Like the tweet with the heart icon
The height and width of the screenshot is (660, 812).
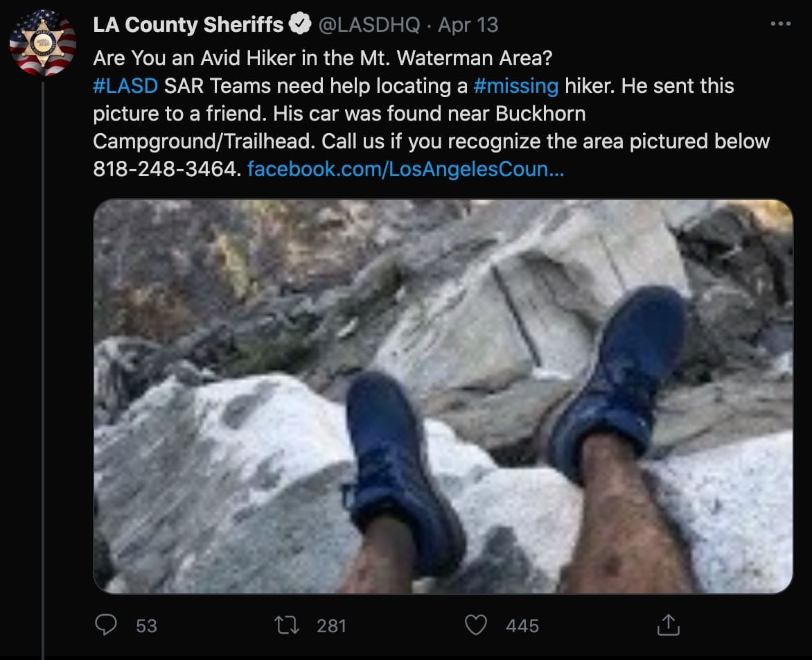[476, 625]
